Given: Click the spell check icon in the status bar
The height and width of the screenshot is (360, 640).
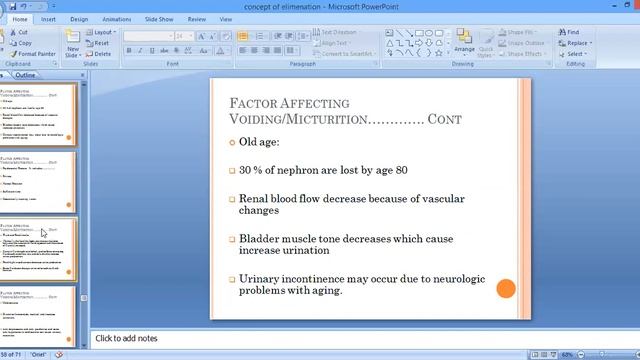Looking at the screenshot, I should tap(59, 355).
